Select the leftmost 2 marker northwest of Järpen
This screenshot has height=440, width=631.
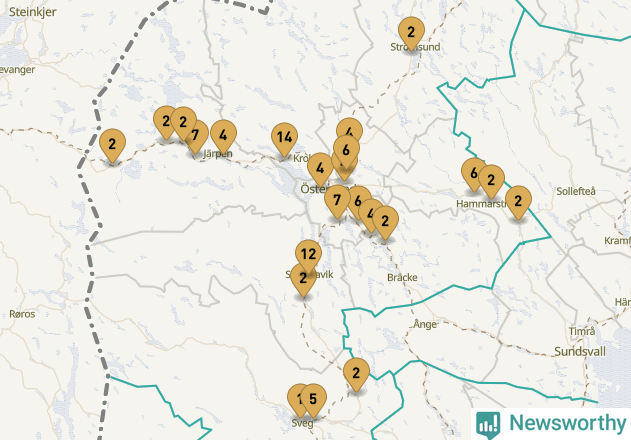[x=166, y=122]
